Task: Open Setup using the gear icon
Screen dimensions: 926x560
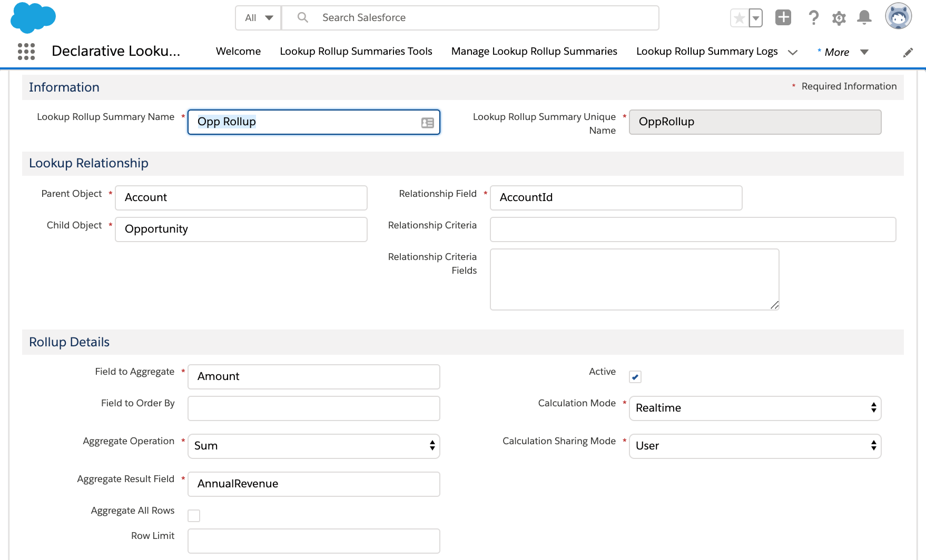Action: click(839, 17)
